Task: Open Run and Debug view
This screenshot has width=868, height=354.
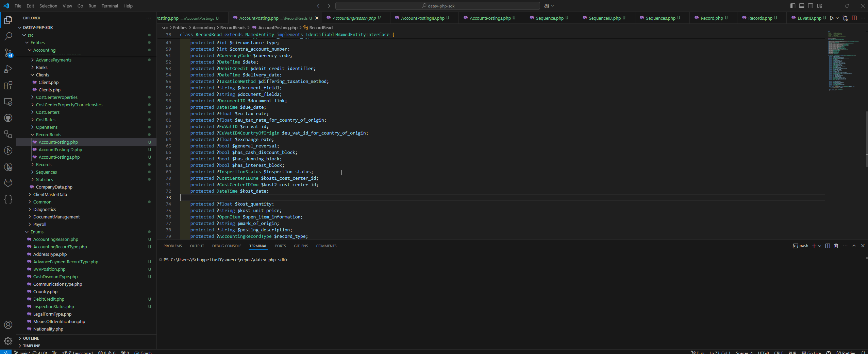Action: (8, 69)
